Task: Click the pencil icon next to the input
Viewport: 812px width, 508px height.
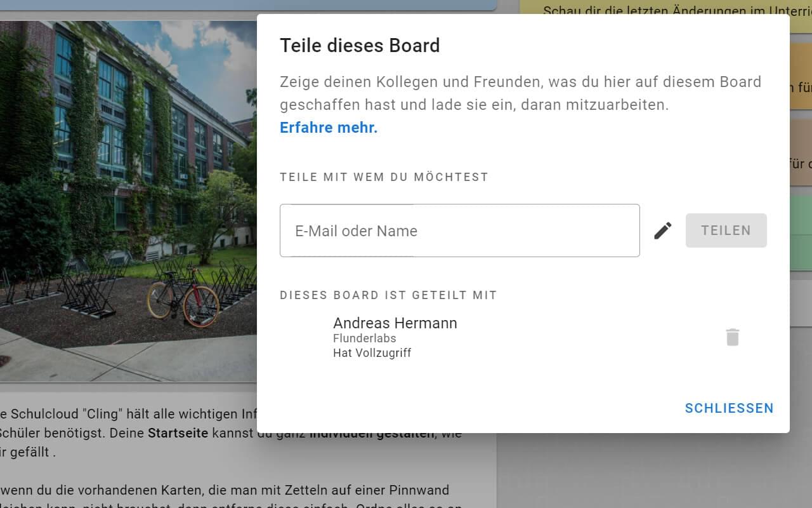Action: 663,231
